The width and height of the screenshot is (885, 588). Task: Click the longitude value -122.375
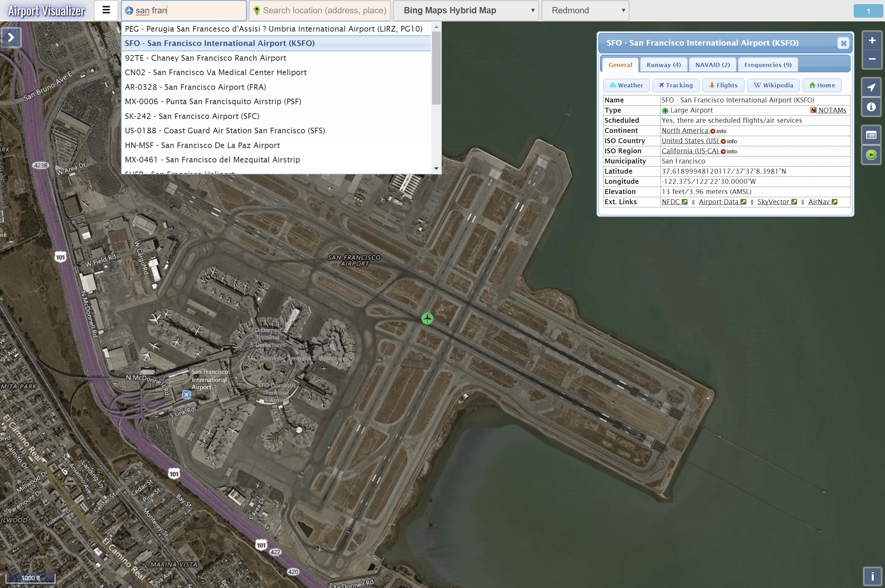click(x=676, y=181)
